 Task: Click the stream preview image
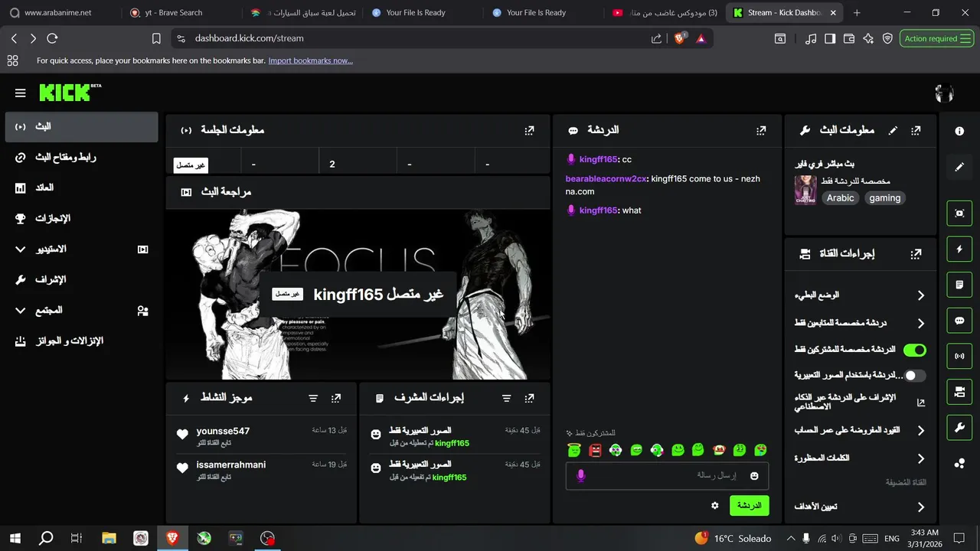pyautogui.click(x=358, y=295)
